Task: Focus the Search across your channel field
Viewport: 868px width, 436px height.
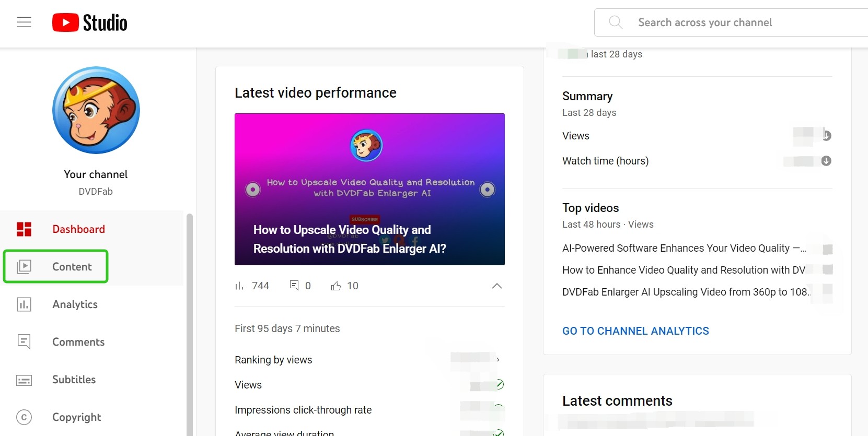Action: pos(732,22)
